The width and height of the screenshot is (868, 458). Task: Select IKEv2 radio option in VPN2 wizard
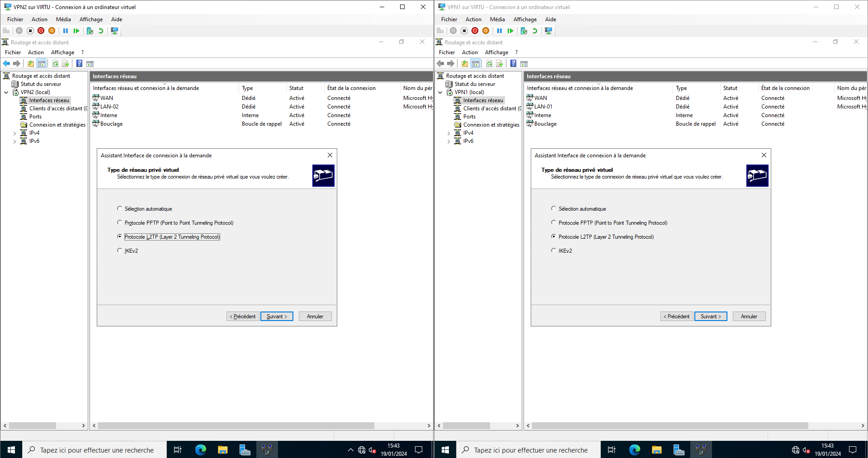pos(120,250)
